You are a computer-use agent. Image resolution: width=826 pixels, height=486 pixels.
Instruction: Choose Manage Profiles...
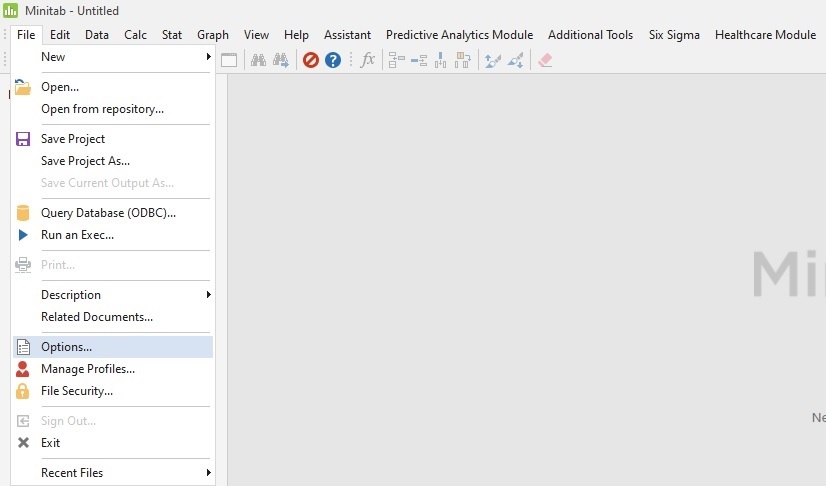click(x=112, y=369)
